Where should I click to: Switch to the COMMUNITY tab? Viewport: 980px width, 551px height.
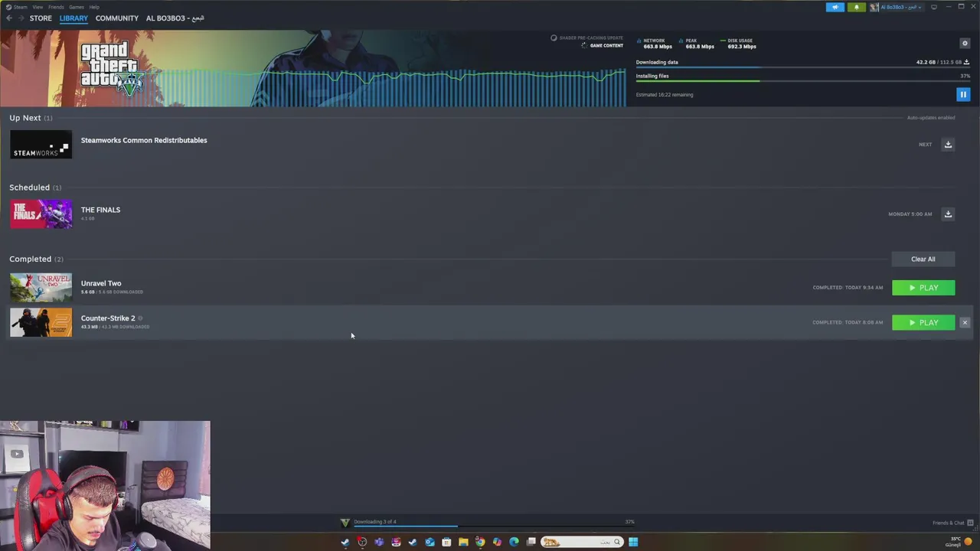point(117,18)
